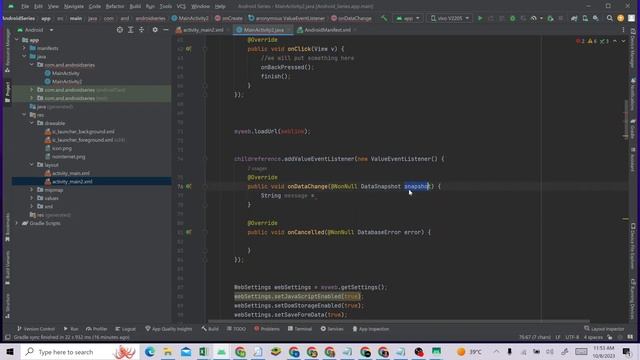This screenshot has width=640, height=360.
Task: Click the MainActivity2 breadcrumb
Action: coord(190,18)
